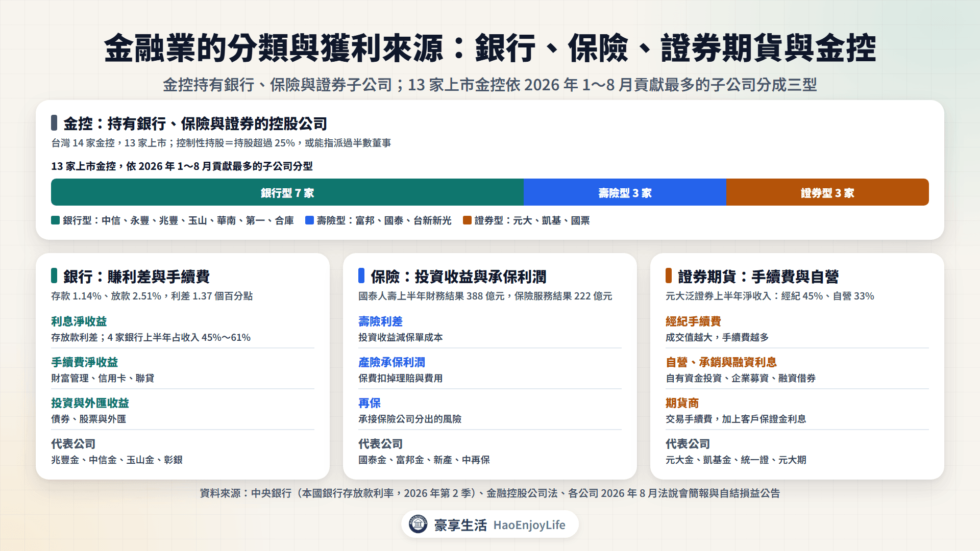The height and width of the screenshot is (551, 980).
Task: Click the 壽險利差 subheading
Action: click(x=380, y=321)
